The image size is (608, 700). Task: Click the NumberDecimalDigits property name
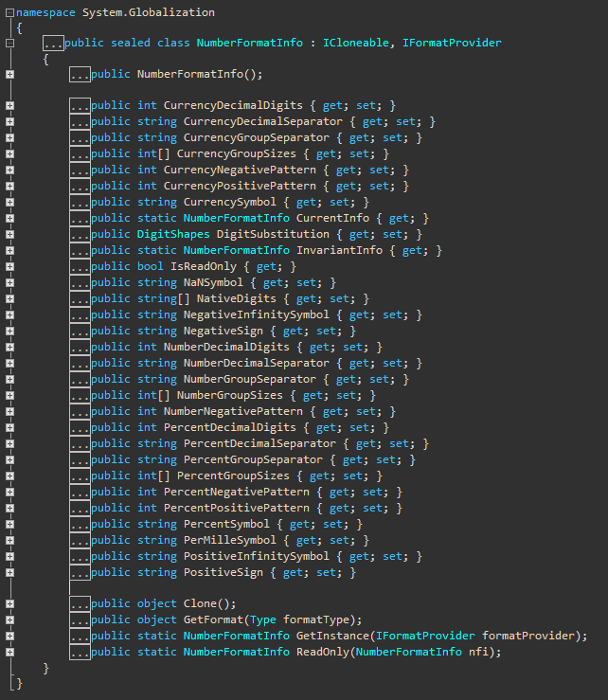[226, 347]
